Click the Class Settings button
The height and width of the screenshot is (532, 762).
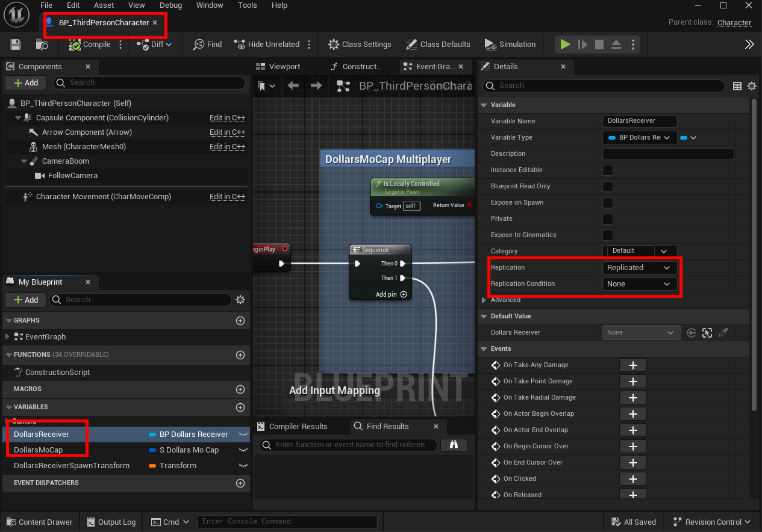coord(360,45)
